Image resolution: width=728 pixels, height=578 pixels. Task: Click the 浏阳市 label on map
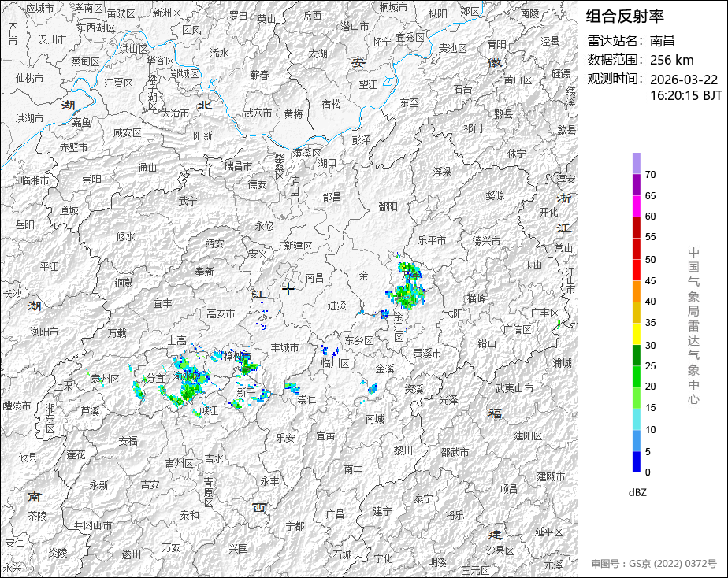click(x=45, y=332)
